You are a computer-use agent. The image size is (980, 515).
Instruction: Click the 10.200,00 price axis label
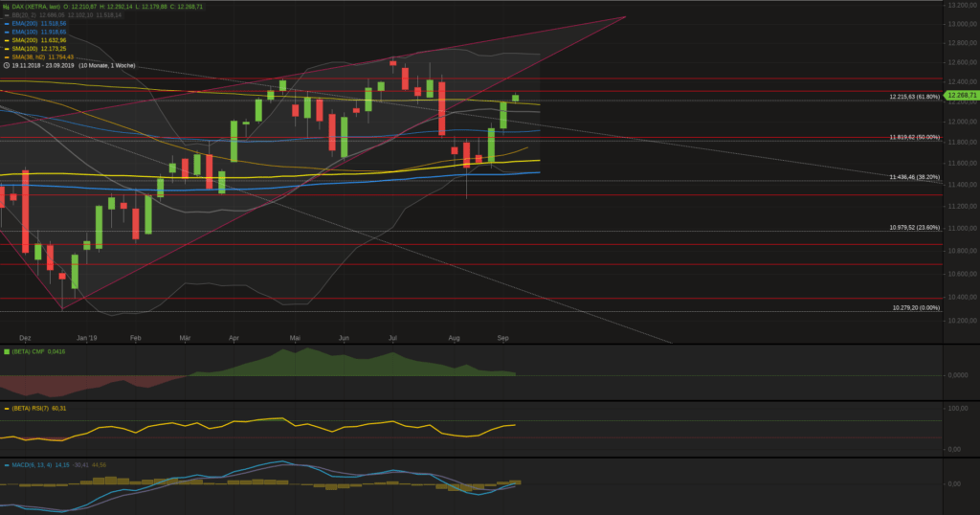963,322
